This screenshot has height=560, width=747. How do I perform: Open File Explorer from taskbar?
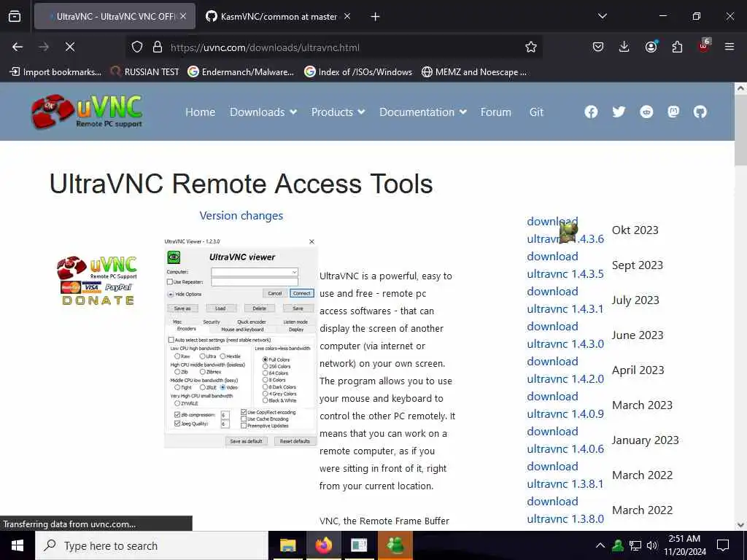point(287,545)
